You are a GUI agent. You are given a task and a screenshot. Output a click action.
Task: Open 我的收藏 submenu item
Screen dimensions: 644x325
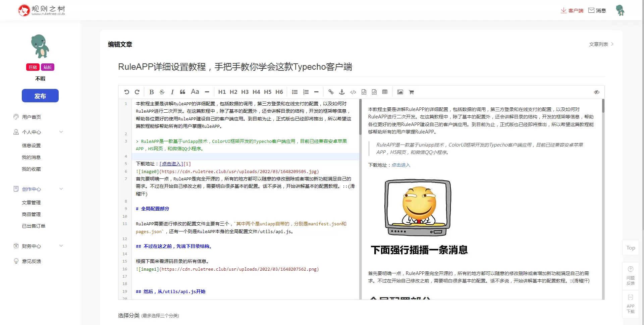click(31, 169)
